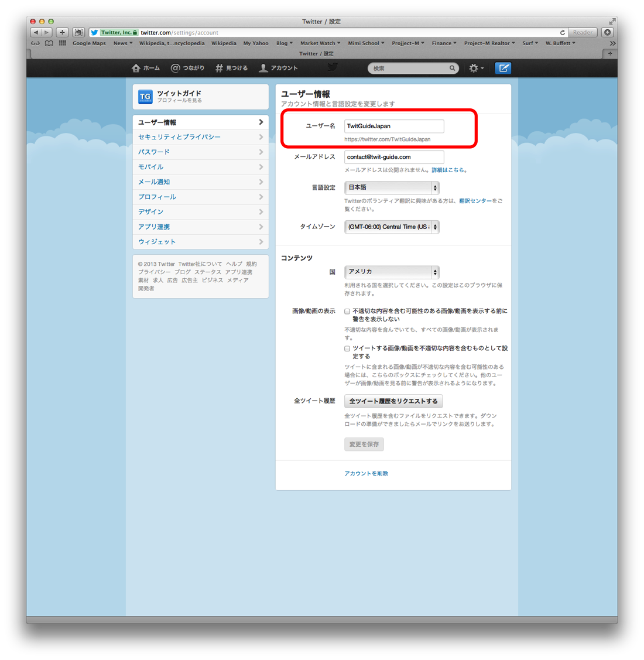This screenshot has height=660, width=644.
Task: Click the Reader button
Action: (583, 32)
